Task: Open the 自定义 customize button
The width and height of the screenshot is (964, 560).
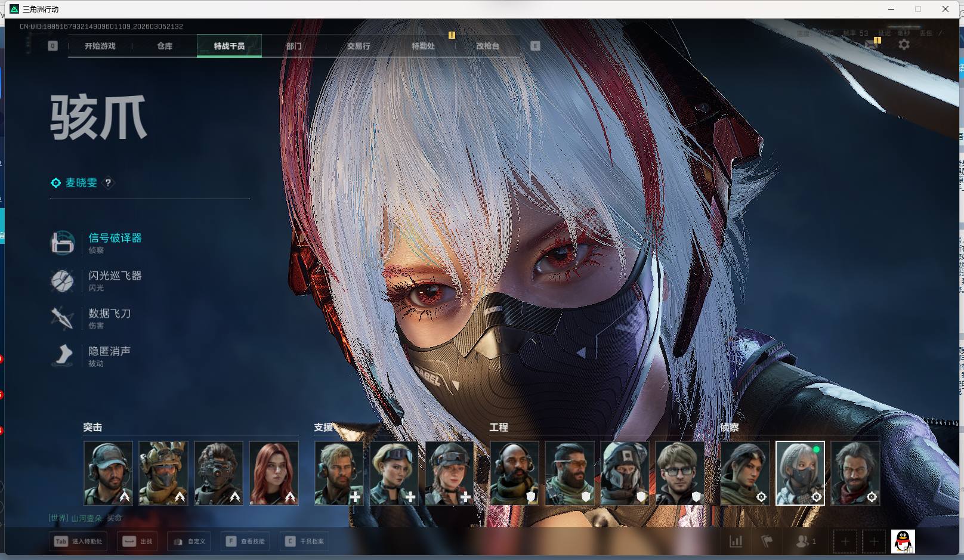Action: point(189,542)
